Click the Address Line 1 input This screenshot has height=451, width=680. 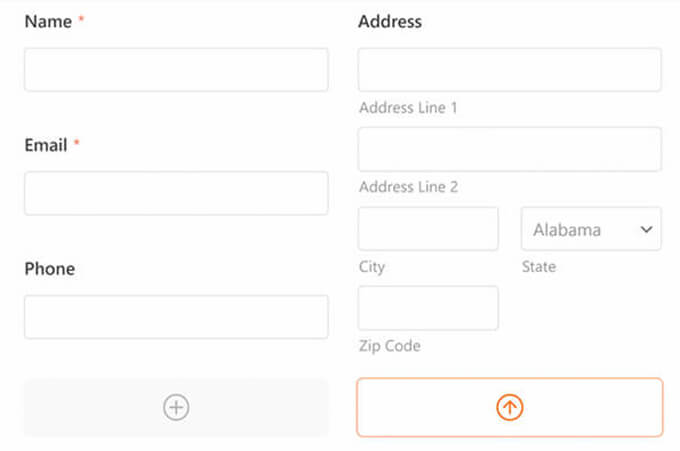click(x=510, y=70)
